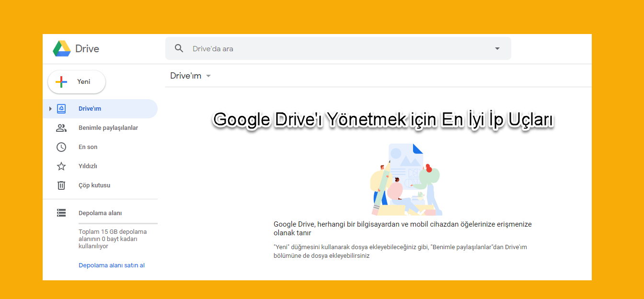
Task: Click the "Yeni düğmesini kullanarak" hint text
Action: (x=400, y=251)
